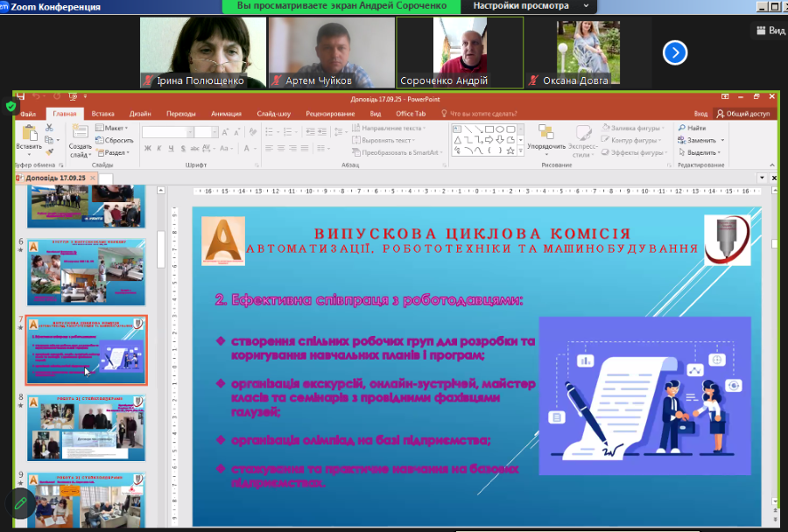The height and width of the screenshot is (532, 788).
Task: Click the Сбросить reset button
Action: tap(115, 140)
